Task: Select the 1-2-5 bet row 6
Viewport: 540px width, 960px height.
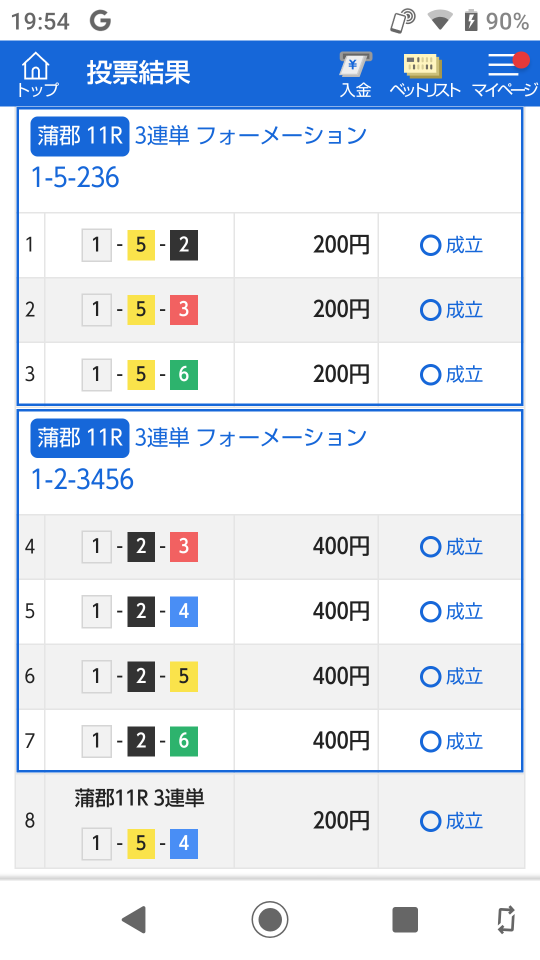Action: 270,677
